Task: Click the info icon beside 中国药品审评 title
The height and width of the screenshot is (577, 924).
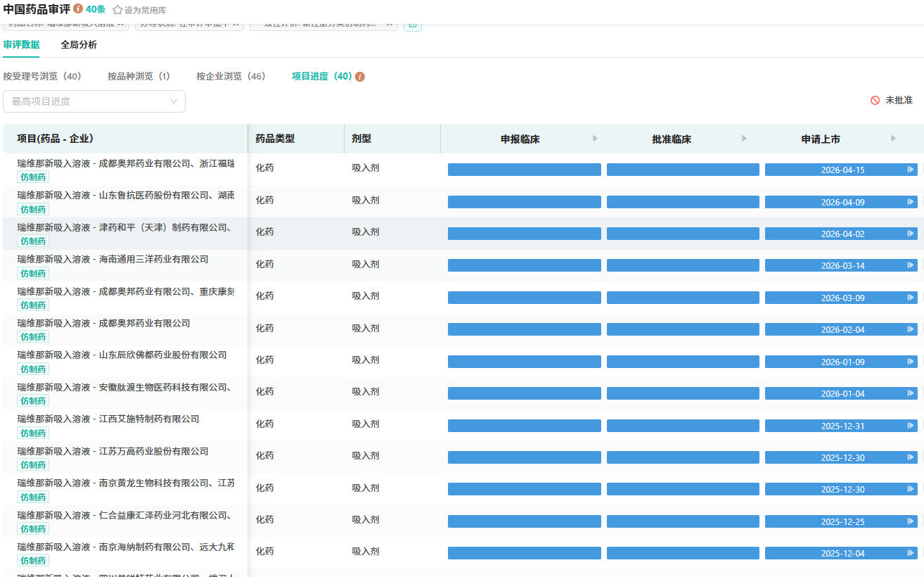Action: 78,9
